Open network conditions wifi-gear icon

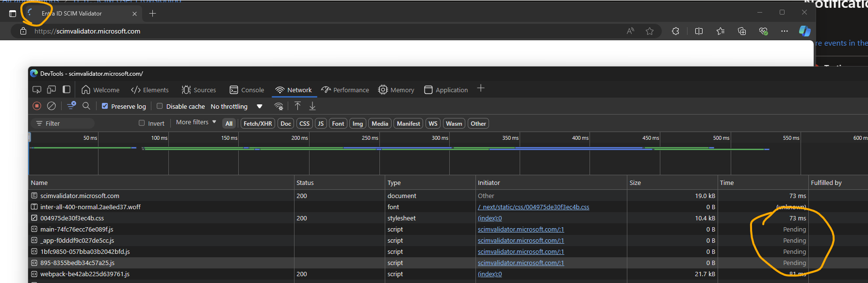(x=278, y=106)
